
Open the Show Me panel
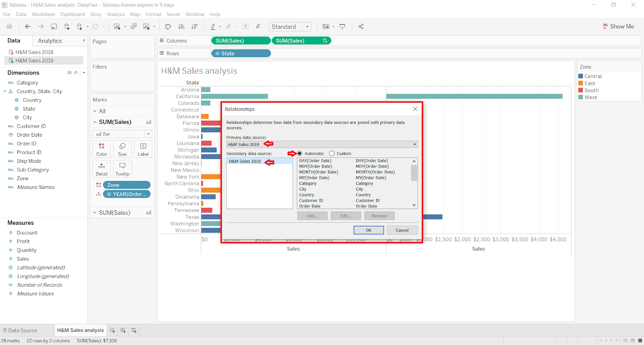pyautogui.click(x=618, y=27)
